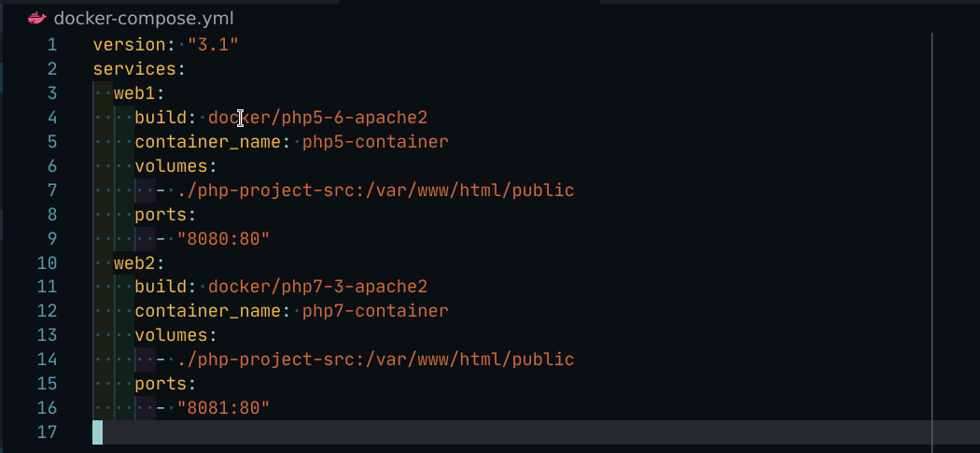This screenshot has height=453, width=980.
Task: Click the ports key under web2
Action: [161, 384]
